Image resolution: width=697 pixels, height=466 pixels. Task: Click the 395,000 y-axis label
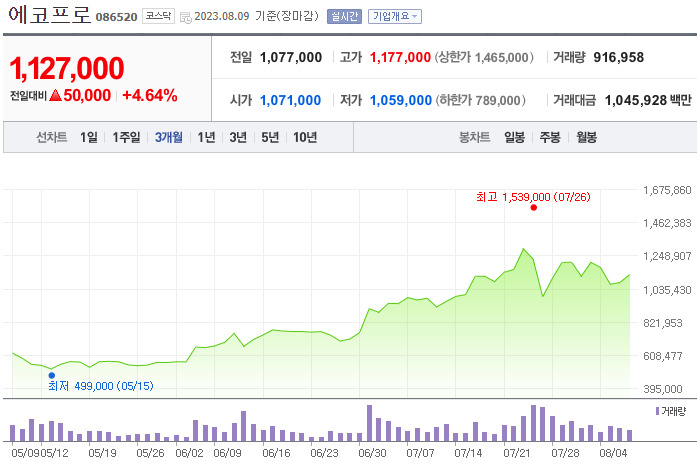tap(663, 389)
